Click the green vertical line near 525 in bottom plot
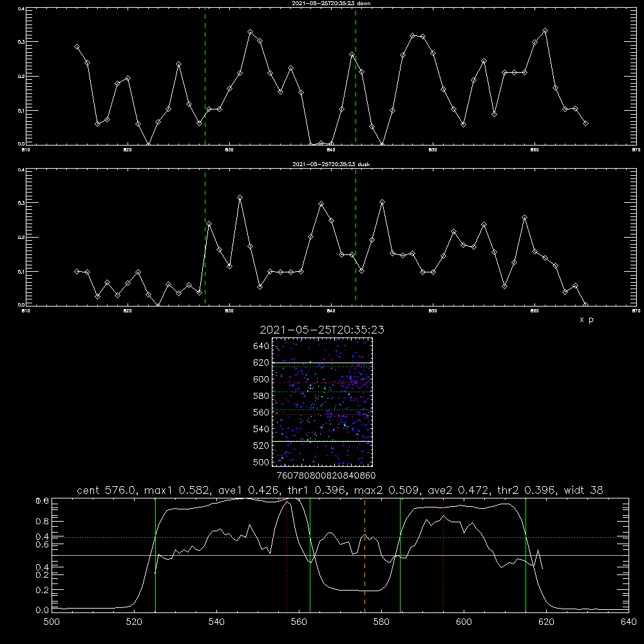The image size is (644, 644). pyautogui.click(x=156, y=554)
